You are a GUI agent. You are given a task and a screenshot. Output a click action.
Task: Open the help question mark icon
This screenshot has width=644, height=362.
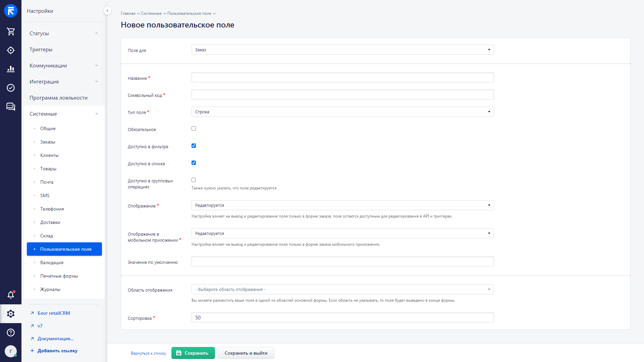[x=11, y=333]
